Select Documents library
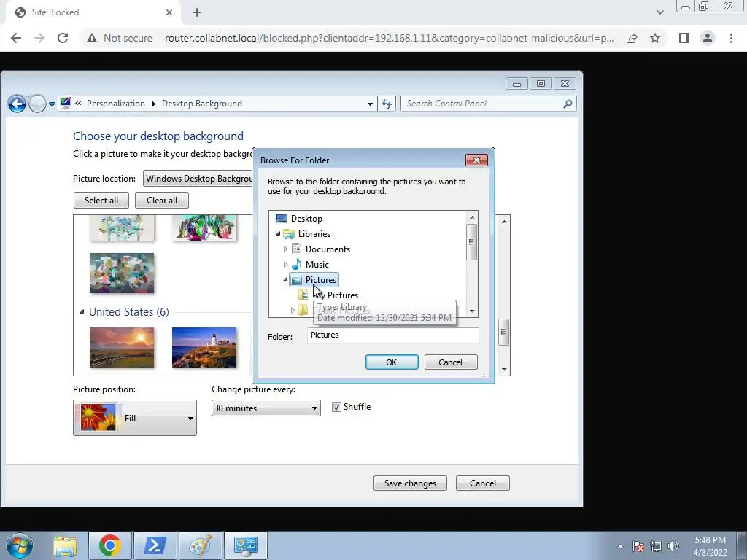 (328, 249)
